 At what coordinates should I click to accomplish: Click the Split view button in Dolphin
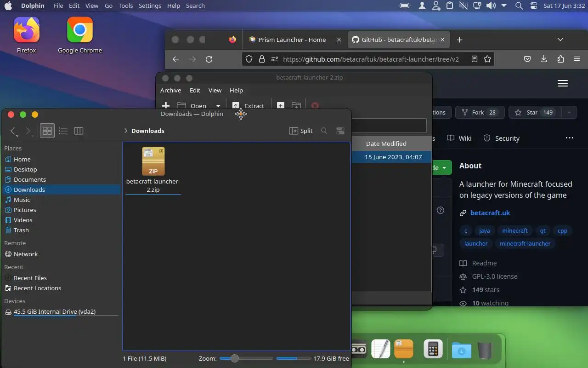[x=301, y=131]
